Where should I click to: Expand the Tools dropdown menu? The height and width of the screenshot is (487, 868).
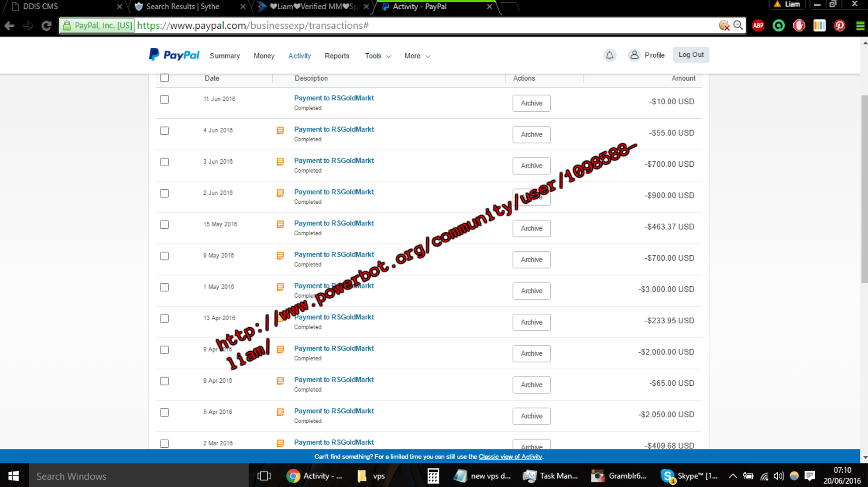[378, 56]
